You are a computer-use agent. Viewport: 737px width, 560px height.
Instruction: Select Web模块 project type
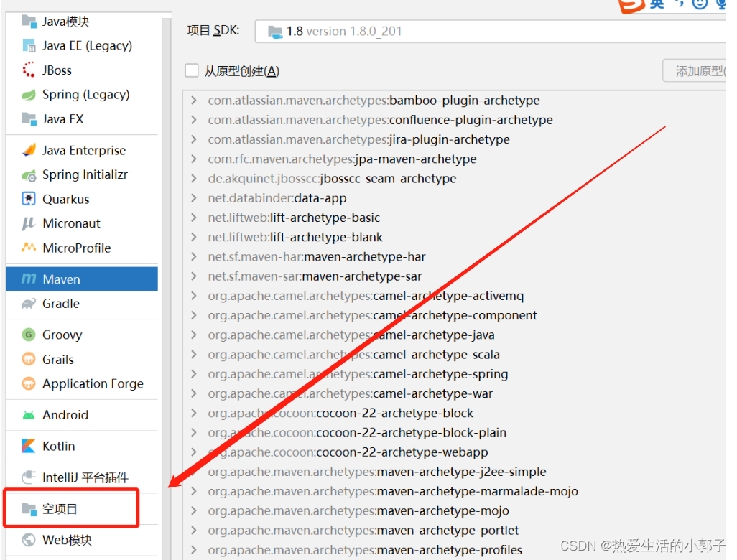click(82, 540)
